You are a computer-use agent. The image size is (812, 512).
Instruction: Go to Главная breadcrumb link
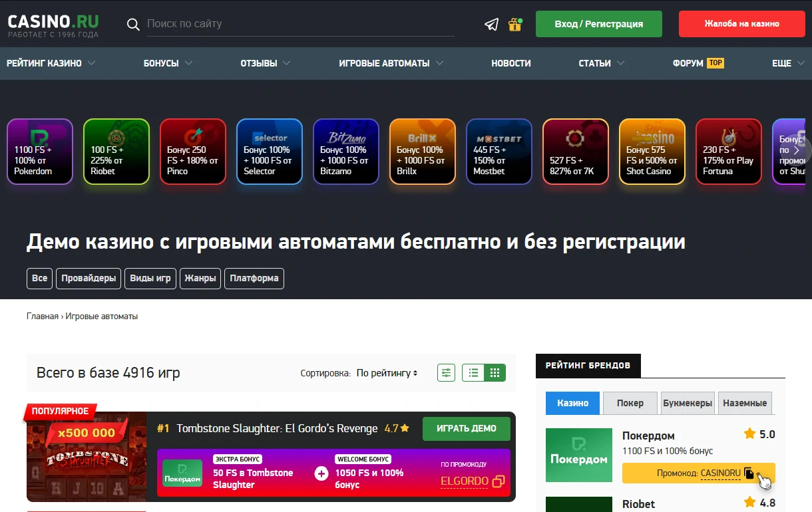point(43,317)
